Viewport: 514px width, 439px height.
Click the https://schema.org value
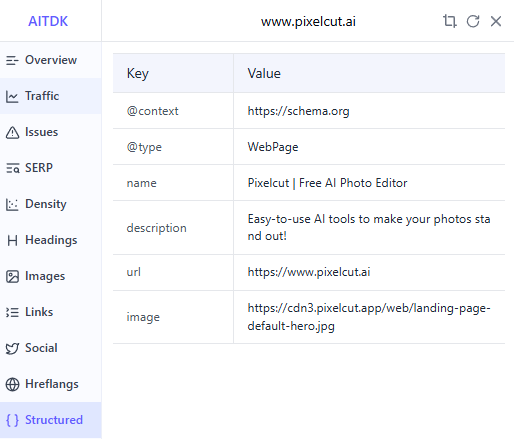click(298, 111)
